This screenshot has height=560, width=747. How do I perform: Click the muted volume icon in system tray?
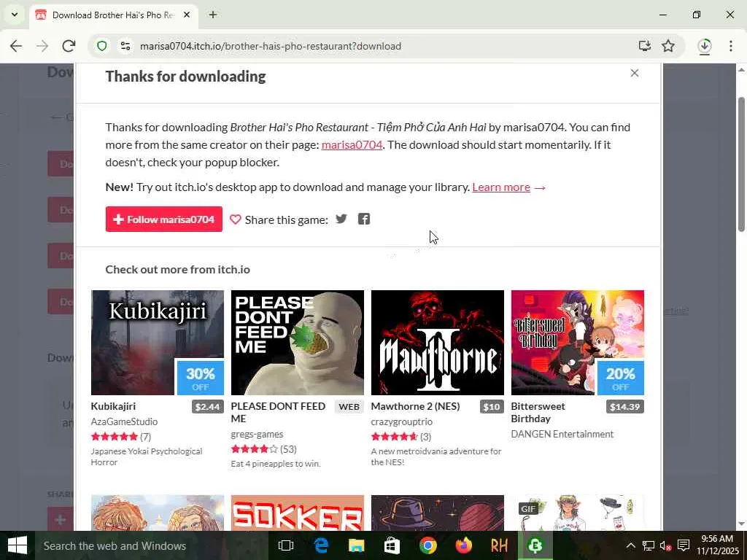[x=665, y=545]
